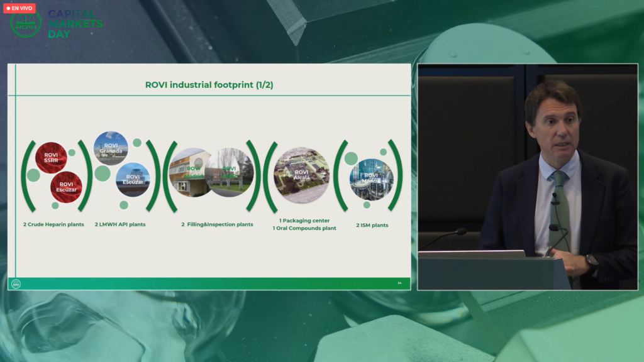This screenshot has height=362, width=644.
Task: Click the '2 LMWH API plants' label
Action: coord(120,224)
